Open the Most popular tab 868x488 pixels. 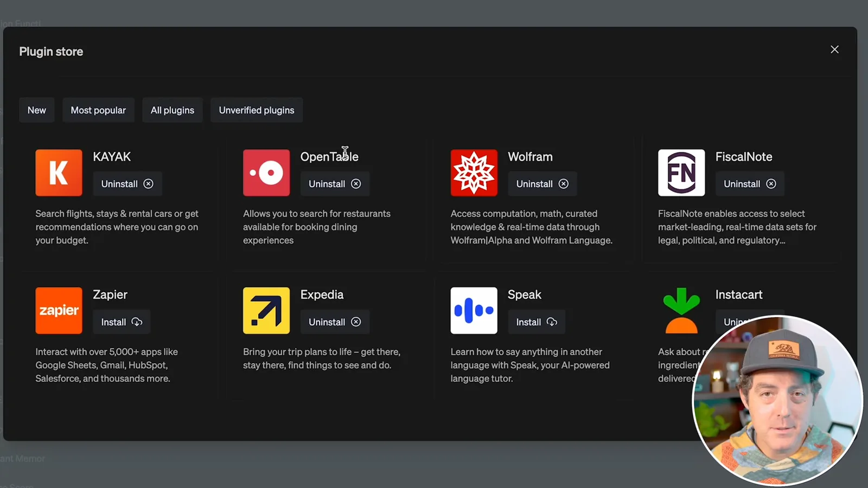click(98, 110)
